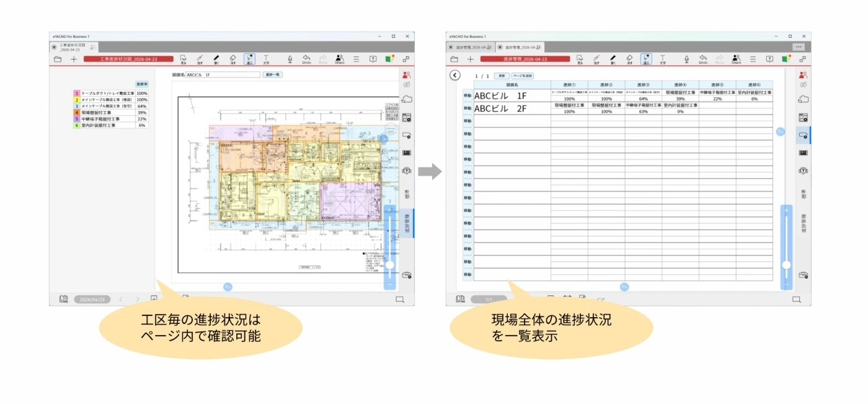Start voice recording with microphone icon, left window

pos(290,59)
